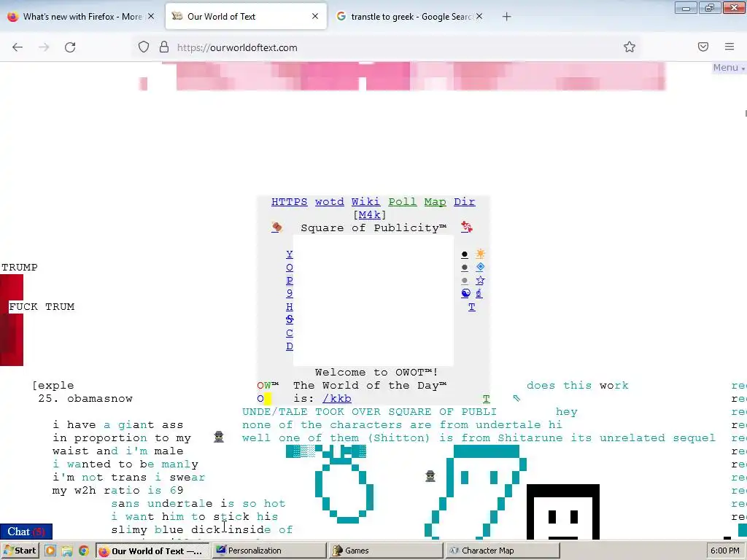Click the orange sun icon link

point(480,254)
